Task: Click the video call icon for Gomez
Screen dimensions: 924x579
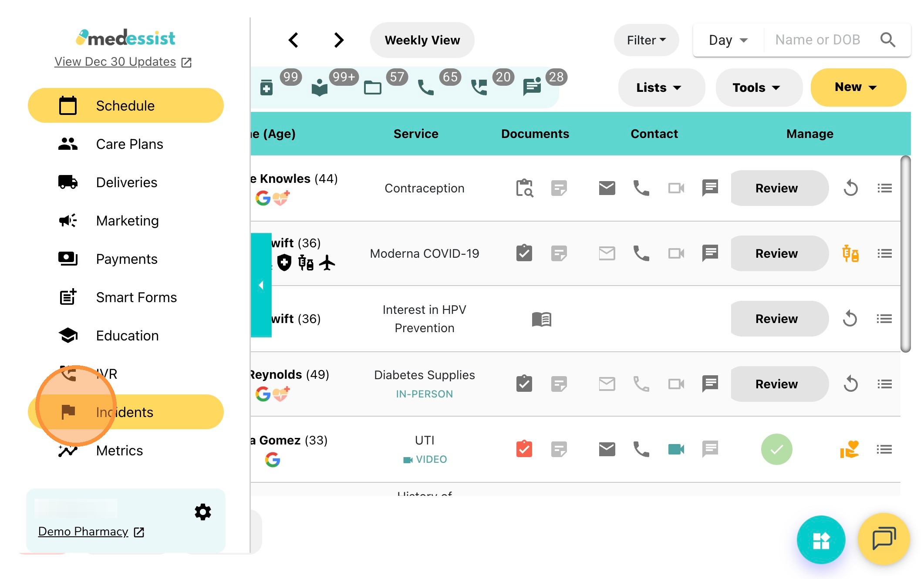Action: (676, 449)
